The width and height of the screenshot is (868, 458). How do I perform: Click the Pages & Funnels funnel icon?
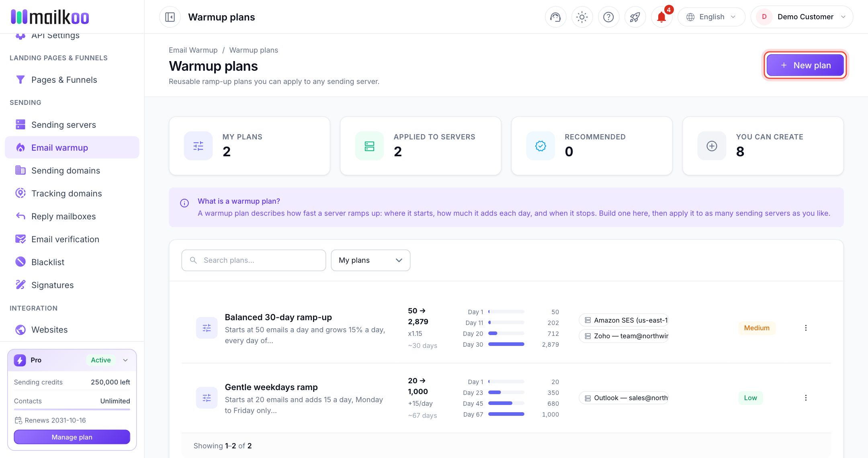(x=20, y=80)
